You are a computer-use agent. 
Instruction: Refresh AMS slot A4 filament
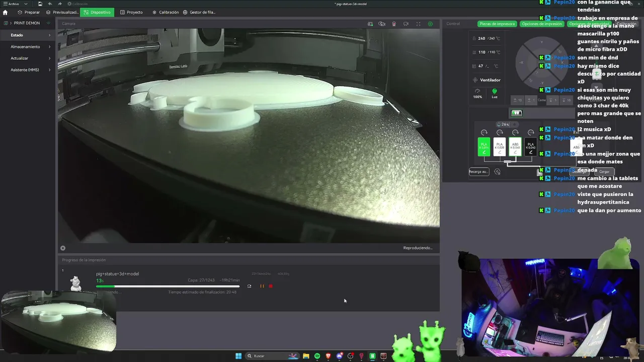[x=531, y=133]
